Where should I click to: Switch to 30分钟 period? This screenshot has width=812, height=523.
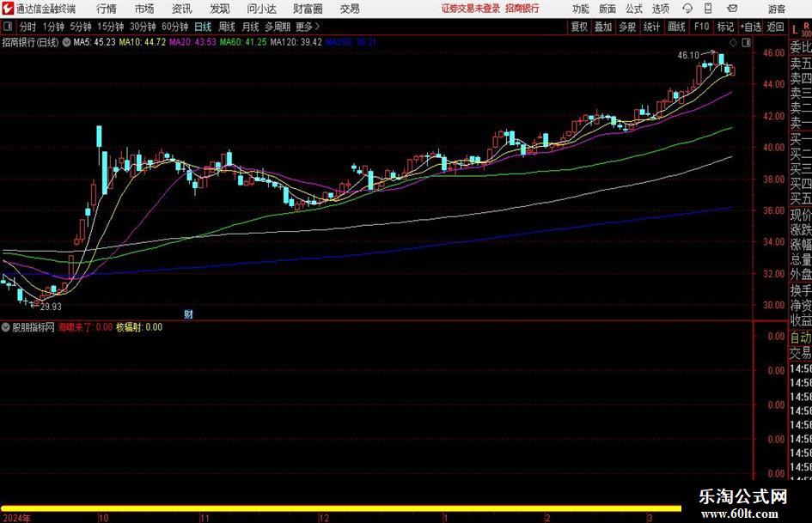tap(143, 27)
